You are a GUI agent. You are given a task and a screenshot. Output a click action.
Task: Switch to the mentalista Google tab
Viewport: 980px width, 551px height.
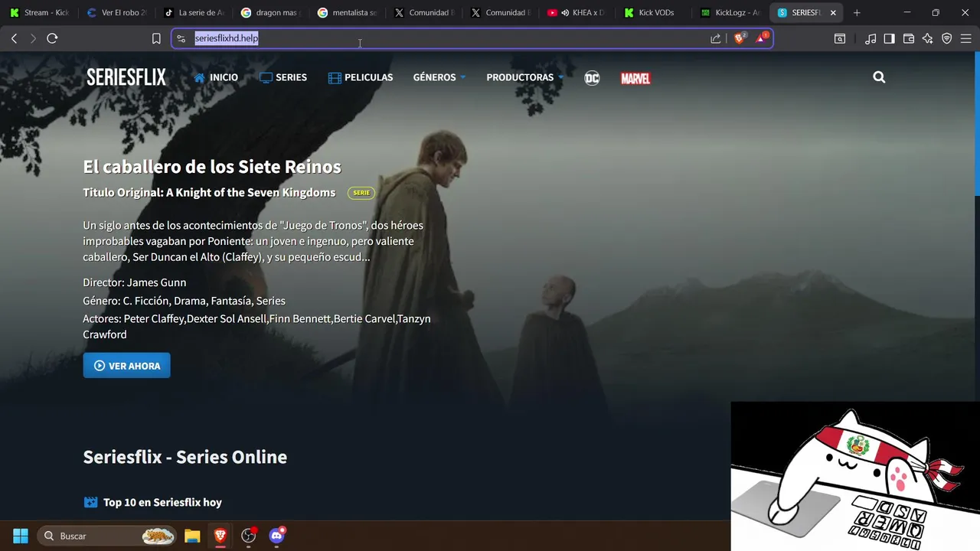click(x=346, y=12)
